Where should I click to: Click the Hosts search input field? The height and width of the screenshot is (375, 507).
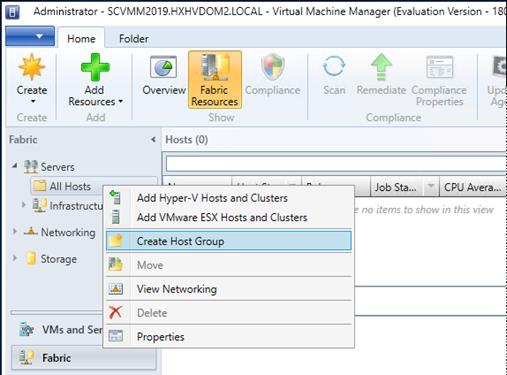[x=336, y=164]
